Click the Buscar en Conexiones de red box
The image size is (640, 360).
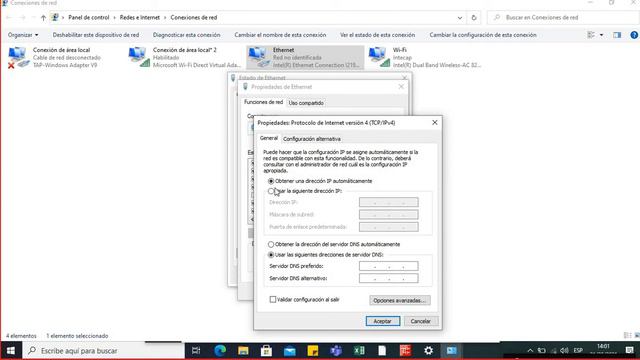[563, 18]
